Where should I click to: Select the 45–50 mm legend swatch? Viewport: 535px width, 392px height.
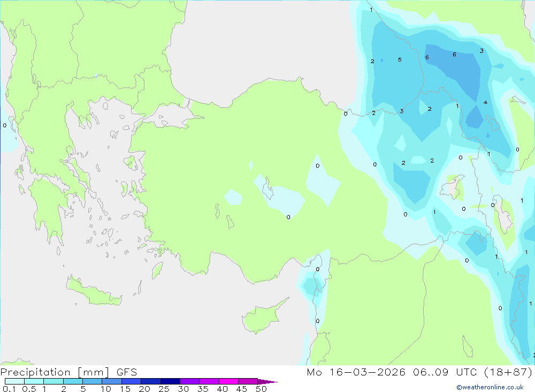(248, 381)
